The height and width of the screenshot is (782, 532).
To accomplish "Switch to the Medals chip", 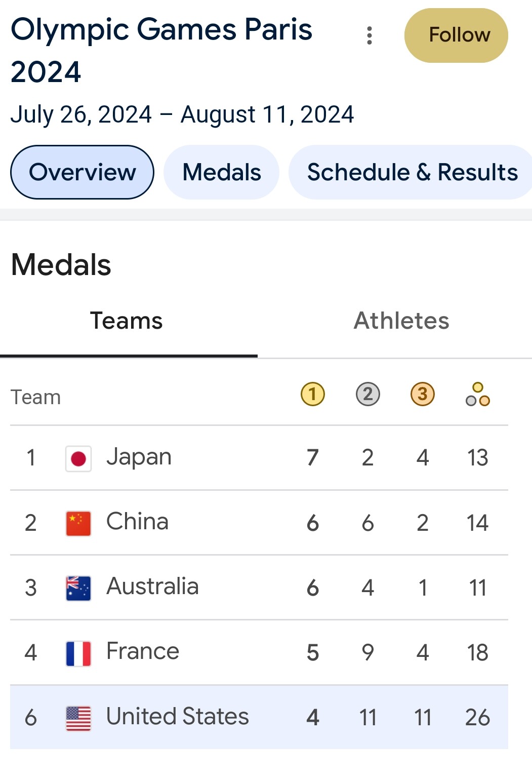I will pyautogui.click(x=221, y=172).
